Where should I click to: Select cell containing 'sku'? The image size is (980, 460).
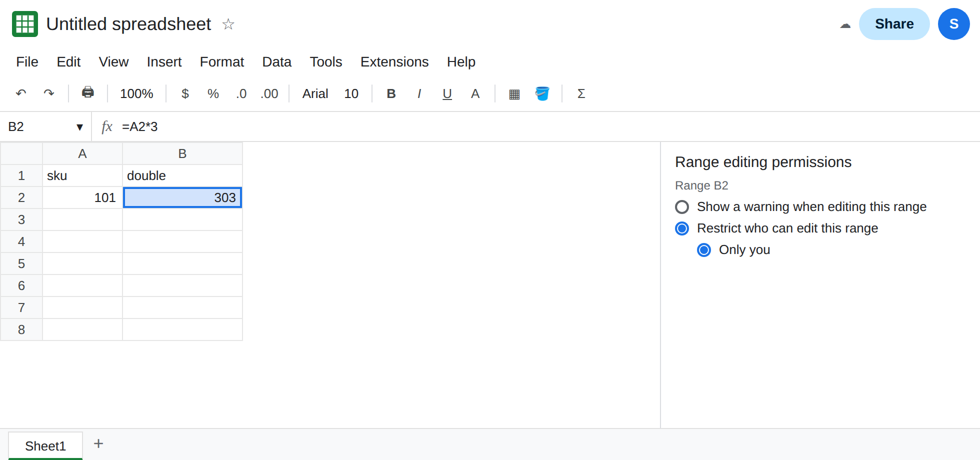tap(82, 175)
